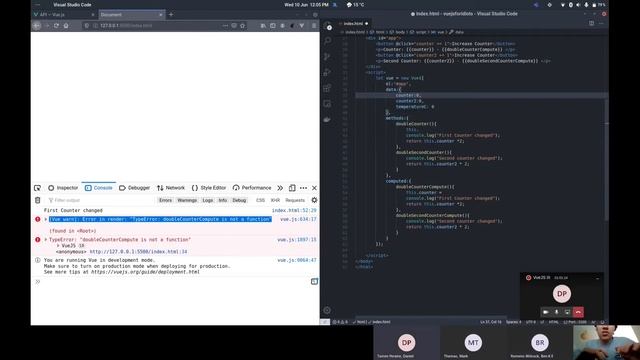This screenshot has width=640, height=360.
Task: Open Source Control in VS Code
Action: pos(327,56)
